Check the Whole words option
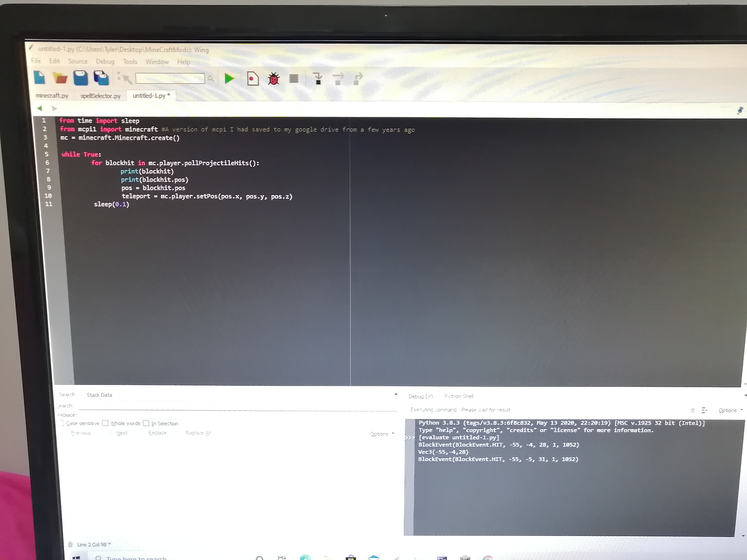747x560 pixels. (105, 423)
